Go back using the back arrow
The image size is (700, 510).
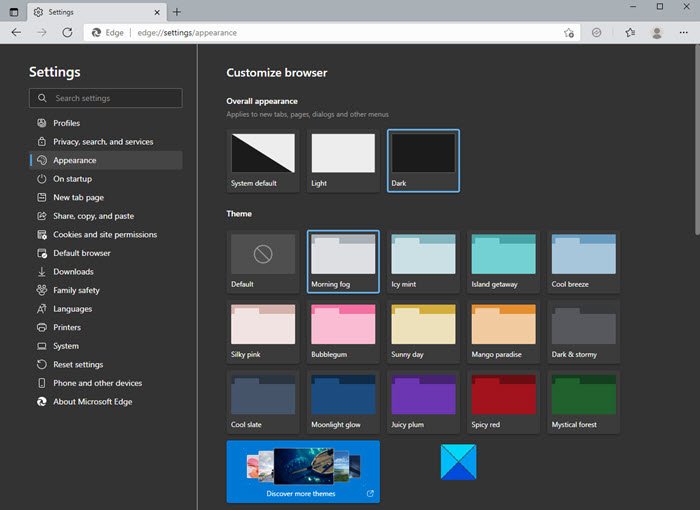16,32
